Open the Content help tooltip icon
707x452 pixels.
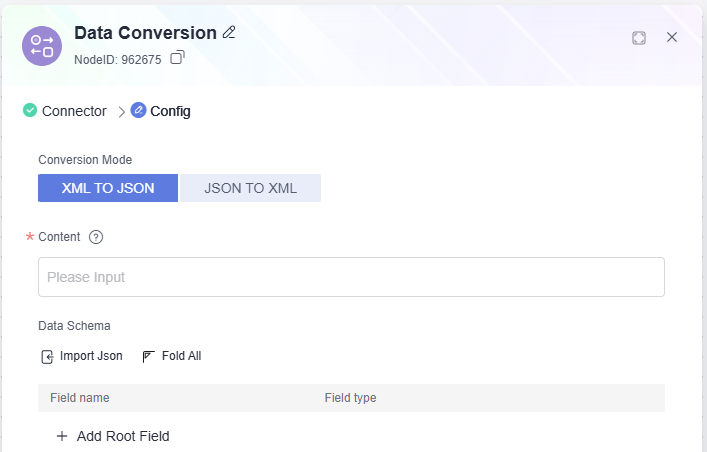pyautogui.click(x=96, y=237)
